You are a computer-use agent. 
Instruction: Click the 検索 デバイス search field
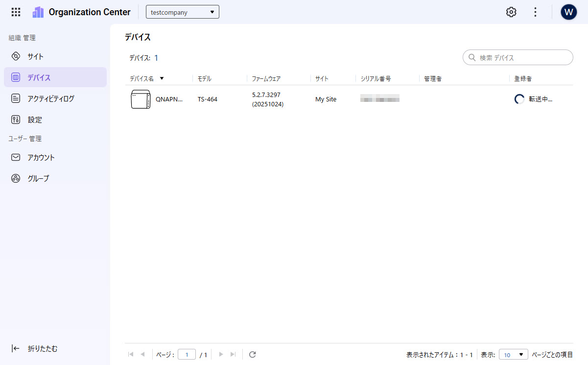(x=522, y=57)
